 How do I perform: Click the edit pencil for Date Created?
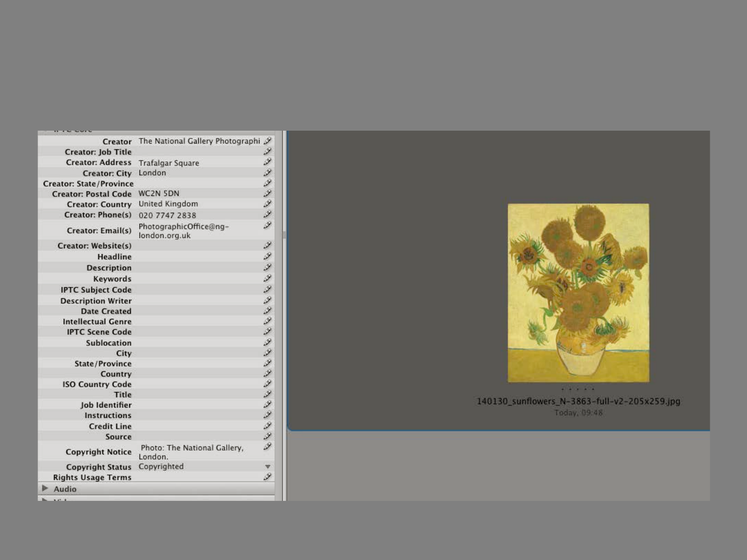pos(268,311)
